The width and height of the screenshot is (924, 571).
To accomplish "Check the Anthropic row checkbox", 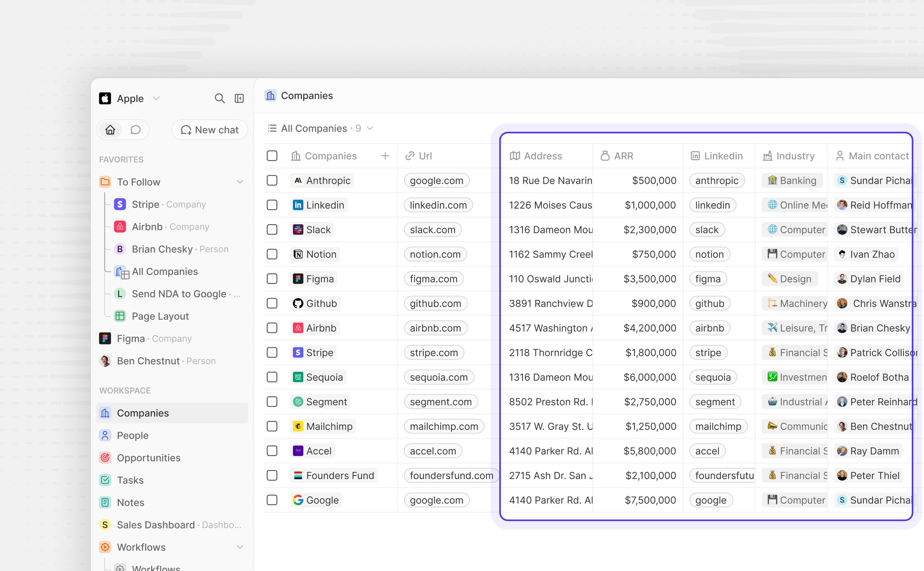I will (x=272, y=180).
